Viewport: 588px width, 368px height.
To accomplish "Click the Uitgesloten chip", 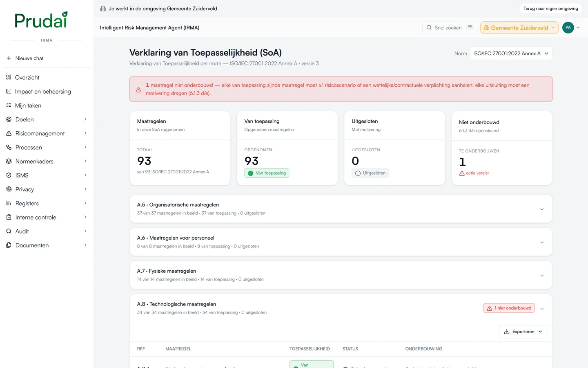I will (370, 173).
